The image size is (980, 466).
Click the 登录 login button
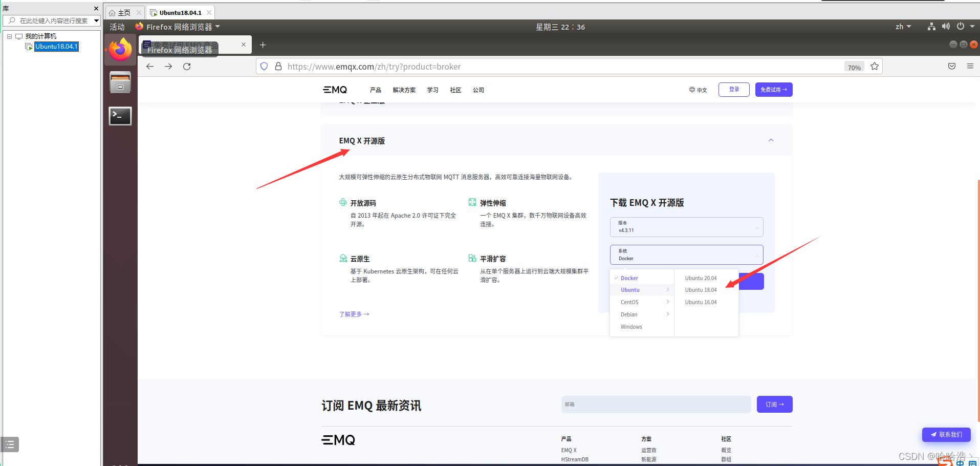point(734,90)
